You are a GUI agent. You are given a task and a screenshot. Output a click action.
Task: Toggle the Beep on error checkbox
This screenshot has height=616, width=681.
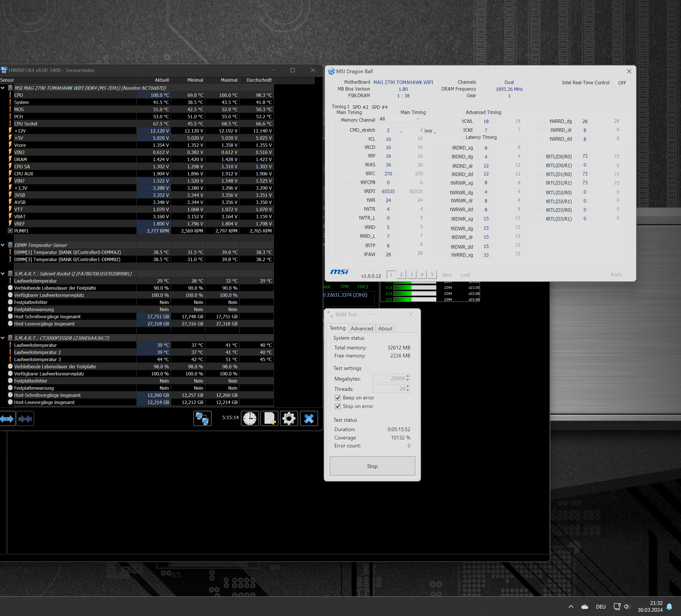click(x=338, y=398)
